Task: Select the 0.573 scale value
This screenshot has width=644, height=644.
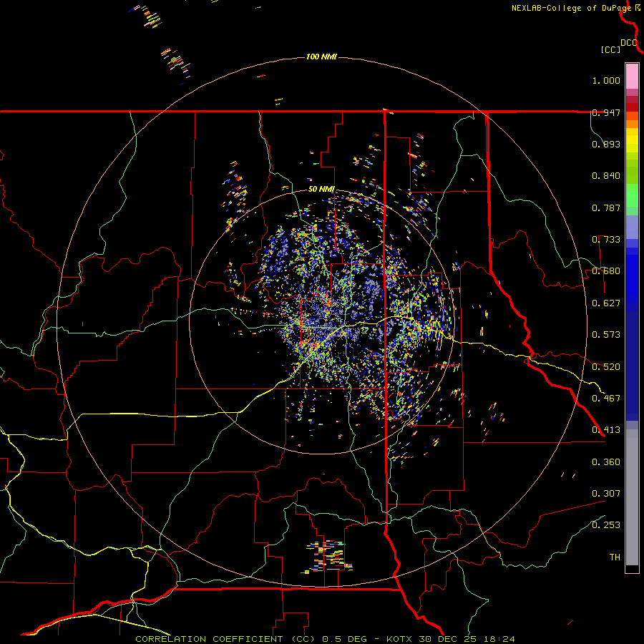Action: click(606, 335)
